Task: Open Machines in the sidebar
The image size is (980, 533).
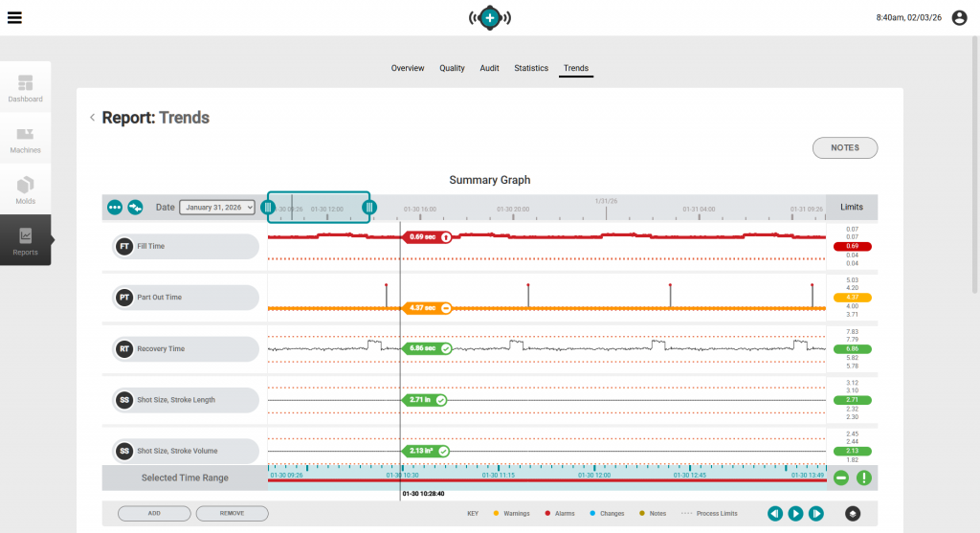Action: pyautogui.click(x=26, y=140)
